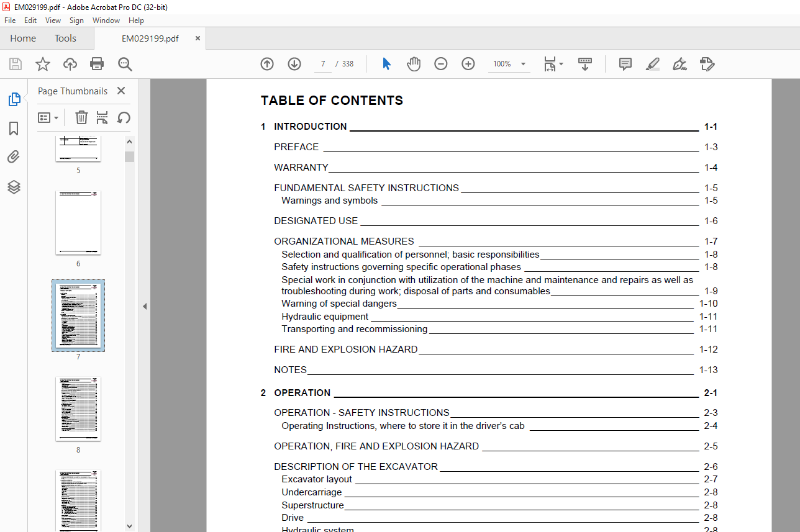Open the Window menu
800x532 pixels.
(106, 20)
